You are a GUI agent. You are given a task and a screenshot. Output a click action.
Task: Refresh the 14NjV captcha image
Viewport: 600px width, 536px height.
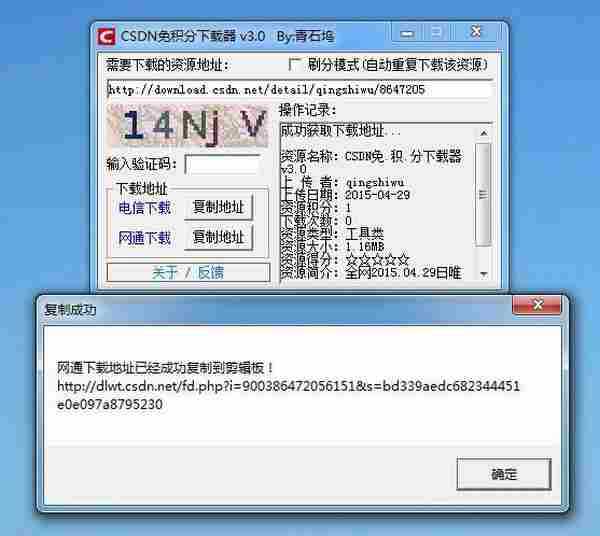[189, 125]
